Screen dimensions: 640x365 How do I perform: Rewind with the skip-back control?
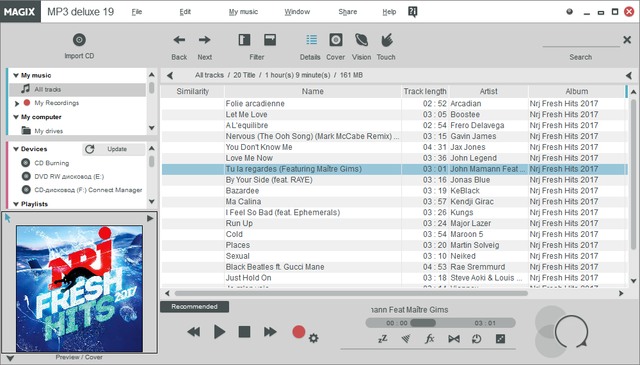(x=194, y=332)
